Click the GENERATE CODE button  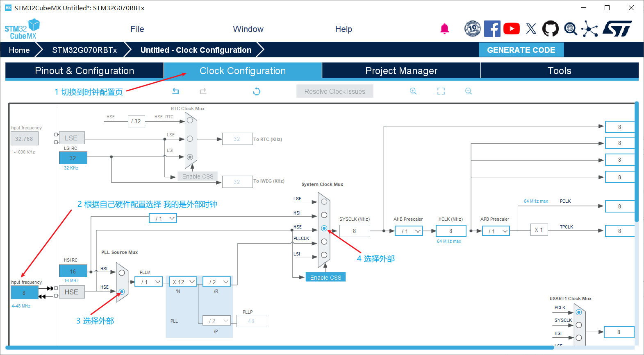tap(521, 50)
